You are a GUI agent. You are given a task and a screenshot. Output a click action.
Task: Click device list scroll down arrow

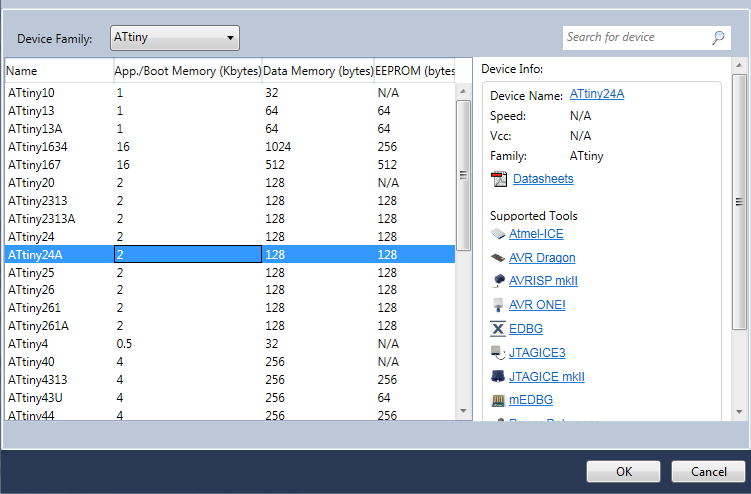point(463,411)
